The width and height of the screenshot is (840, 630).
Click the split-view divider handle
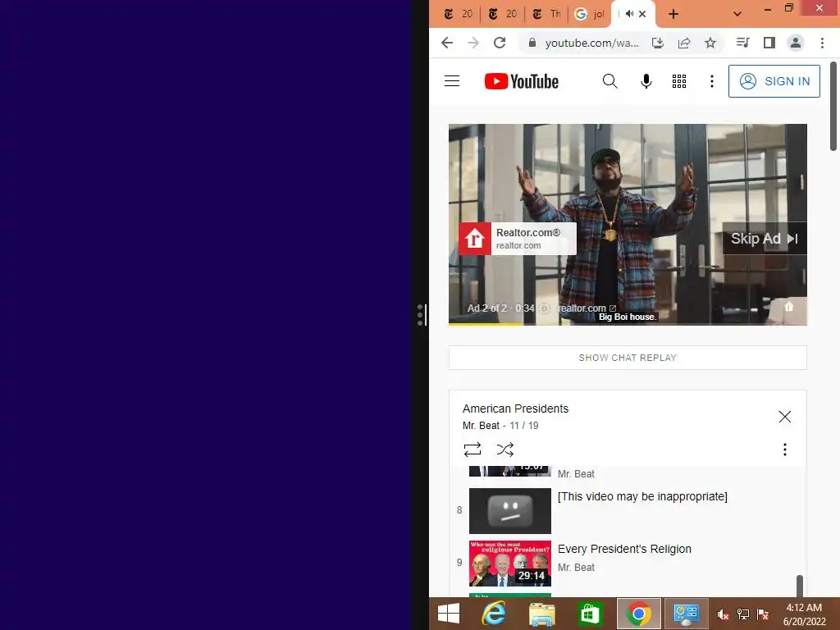pyautogui.click(x=422, y=315)
